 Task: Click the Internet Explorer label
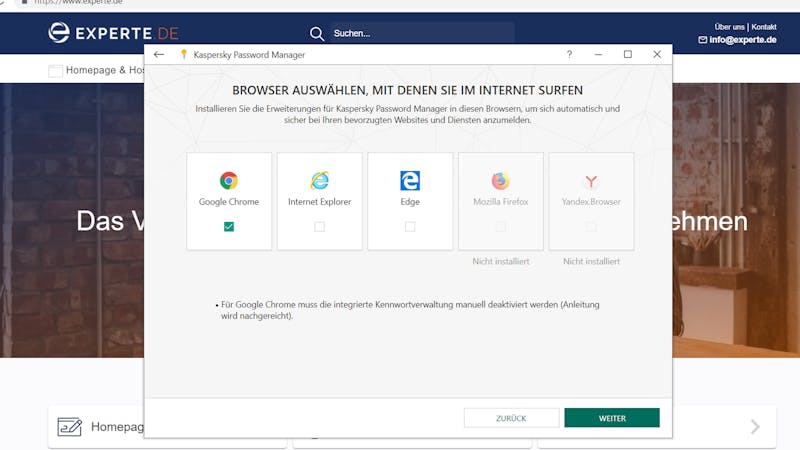tap(319, 202)
